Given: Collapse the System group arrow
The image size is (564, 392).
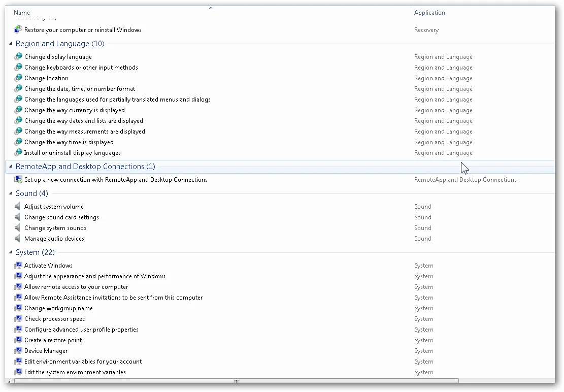Looking at the screenshot, I should [x=11, y=252].
